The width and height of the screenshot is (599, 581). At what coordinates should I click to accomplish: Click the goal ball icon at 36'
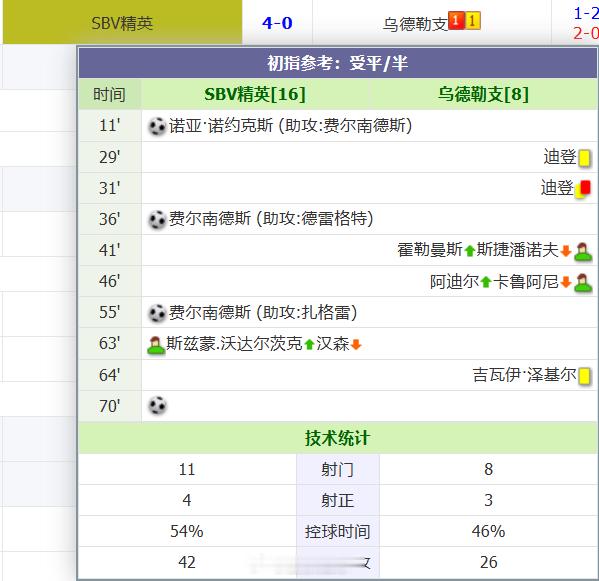click(x=157, y=220)
